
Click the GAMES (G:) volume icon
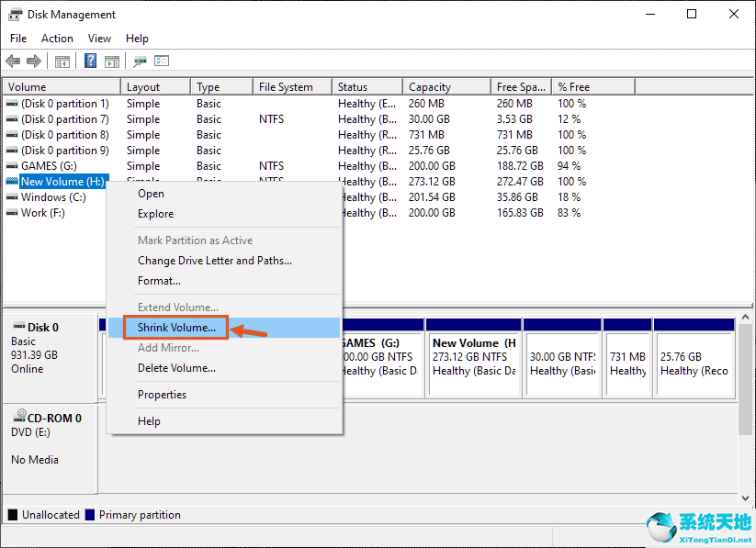(11, 165)
